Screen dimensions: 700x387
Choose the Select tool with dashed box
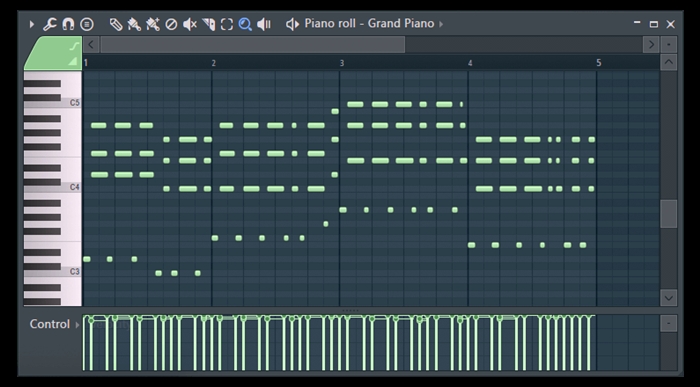227,24
